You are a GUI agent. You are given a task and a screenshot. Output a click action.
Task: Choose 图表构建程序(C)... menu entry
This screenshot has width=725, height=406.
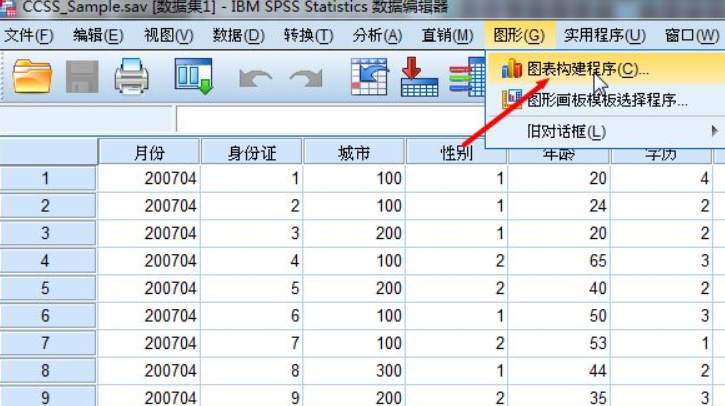(x=606, y=69)
